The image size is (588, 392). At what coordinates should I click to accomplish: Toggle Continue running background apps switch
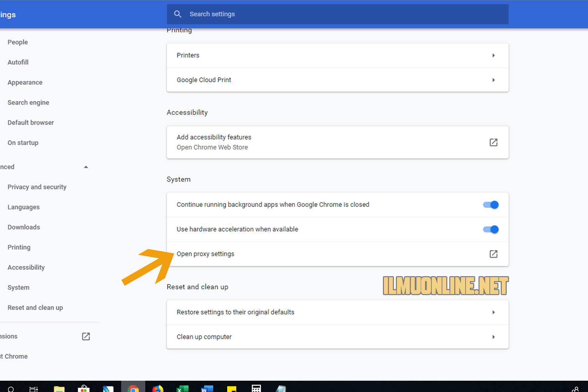(x=491, y=205)
